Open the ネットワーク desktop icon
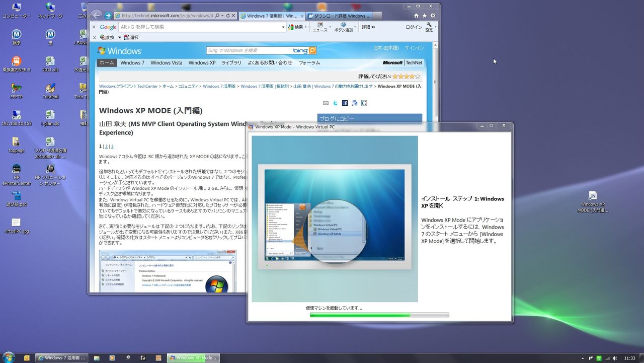Image resolution: width=644 pixels, height=363 pixels. click(50, 10)
